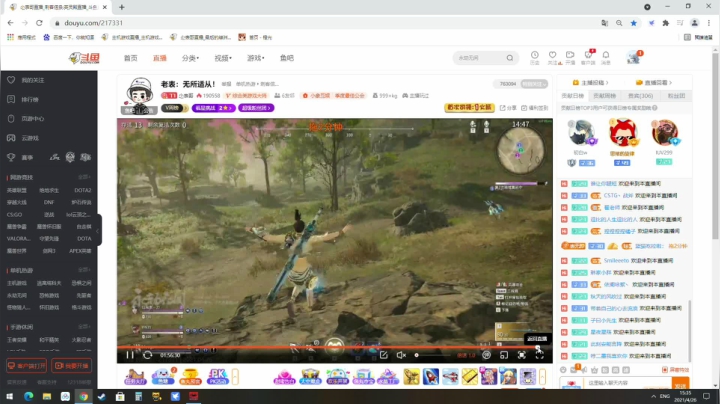Open the browser extensions puzzle icon
Image resolution: width=720 pixels, height=404 pixels.
tap(665, 23)
